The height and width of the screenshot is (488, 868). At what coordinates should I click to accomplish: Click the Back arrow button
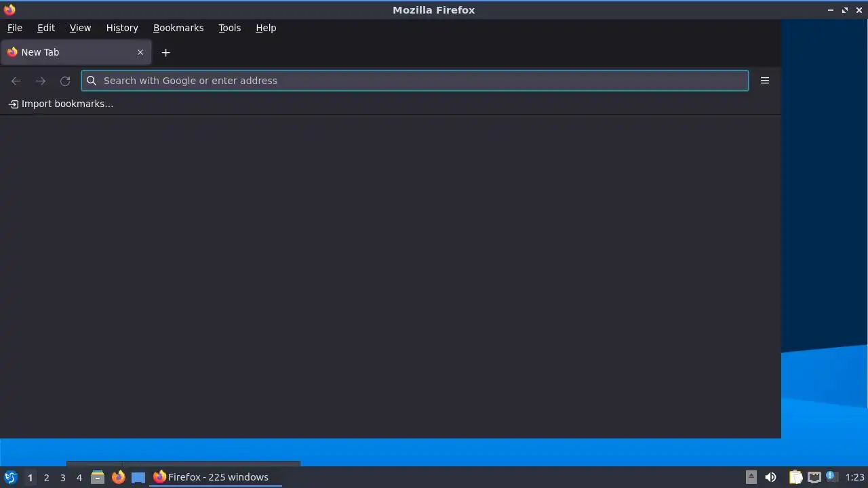tap(16, 81)
